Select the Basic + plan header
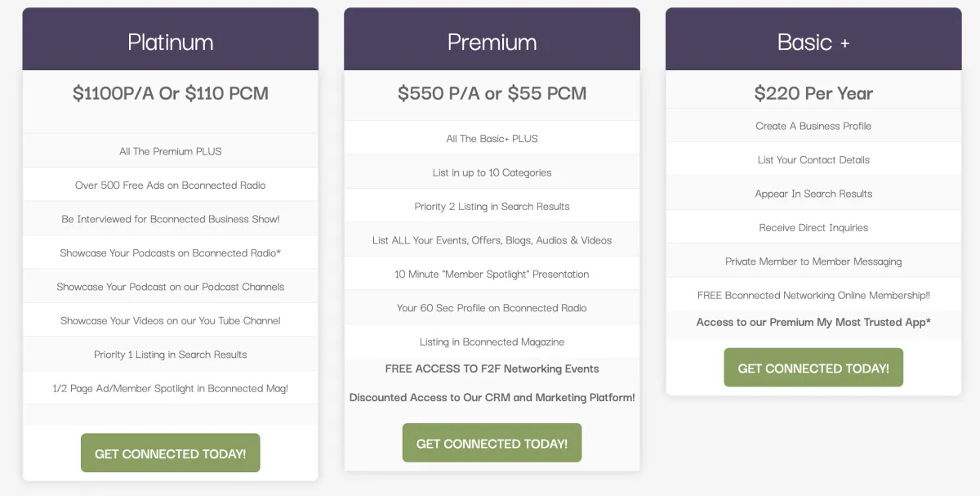This screenshot has width=980, height=496. coord(813,42)
